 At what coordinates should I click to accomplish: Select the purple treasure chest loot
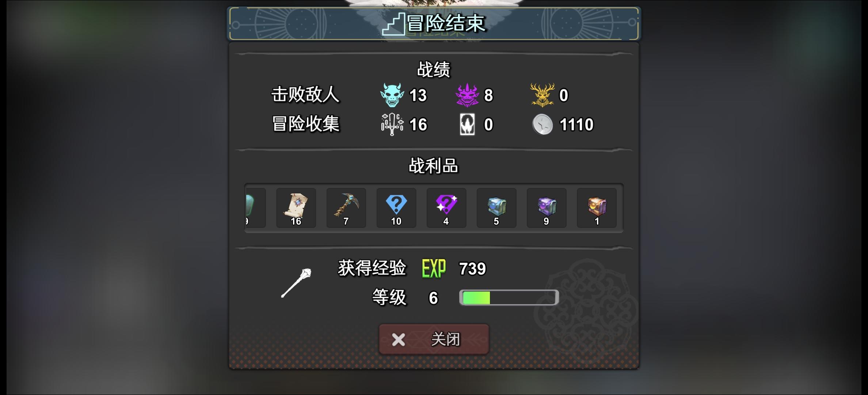[547, 208]
